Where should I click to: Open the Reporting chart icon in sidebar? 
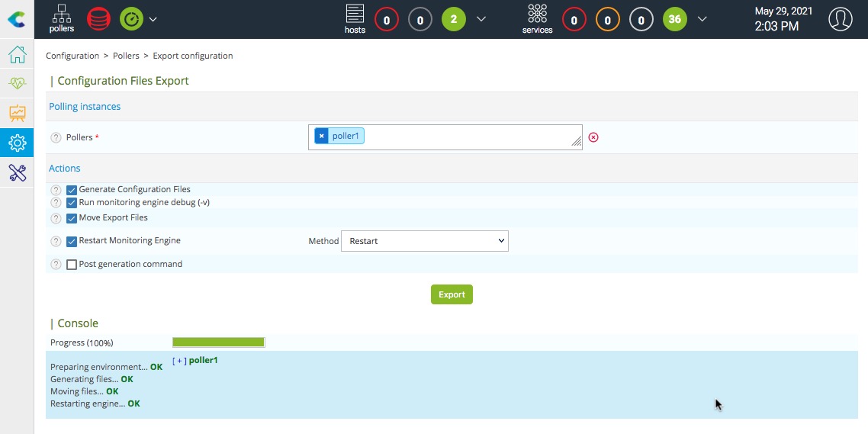coord(17,113)
